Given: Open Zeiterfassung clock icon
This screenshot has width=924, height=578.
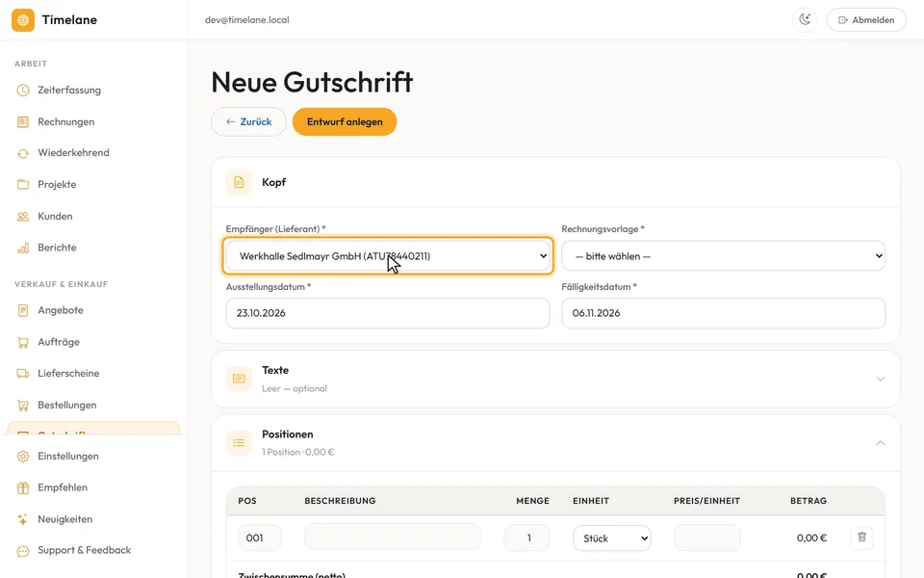Looking at the screenshot, I should pyautogui.click(x=23, y=91).
